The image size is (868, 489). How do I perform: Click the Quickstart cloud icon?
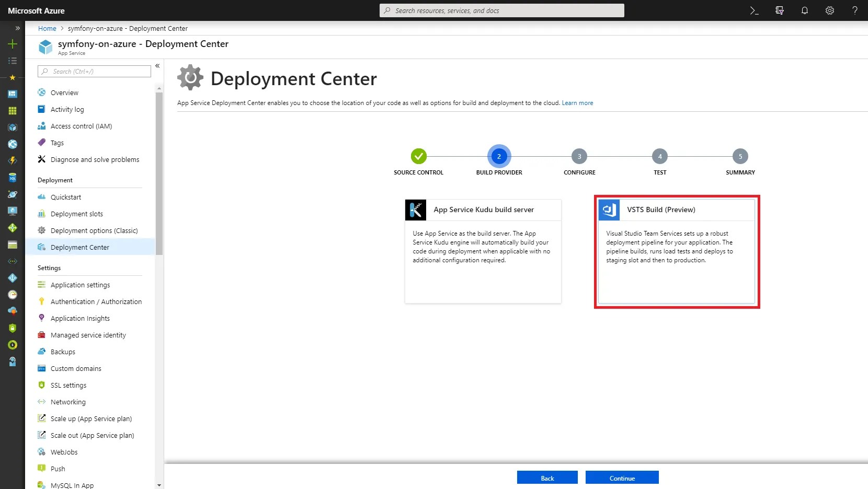point(42,197)
